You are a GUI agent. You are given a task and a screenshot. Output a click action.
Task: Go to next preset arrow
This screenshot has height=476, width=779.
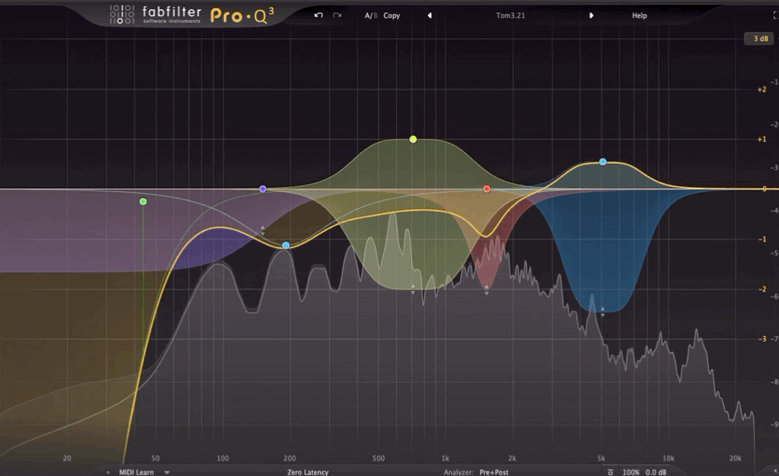pyautogui.click(x=591, y=15)
